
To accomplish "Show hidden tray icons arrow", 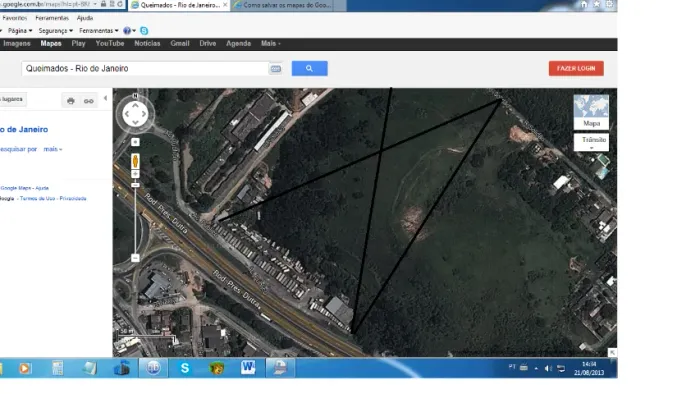I will click(536, 369).
